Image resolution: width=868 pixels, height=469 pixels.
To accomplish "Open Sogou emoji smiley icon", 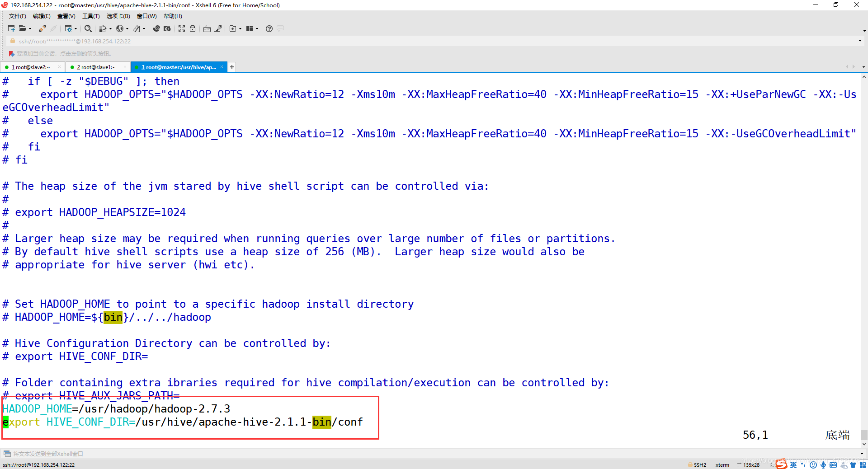I will (x=813, y=465).
